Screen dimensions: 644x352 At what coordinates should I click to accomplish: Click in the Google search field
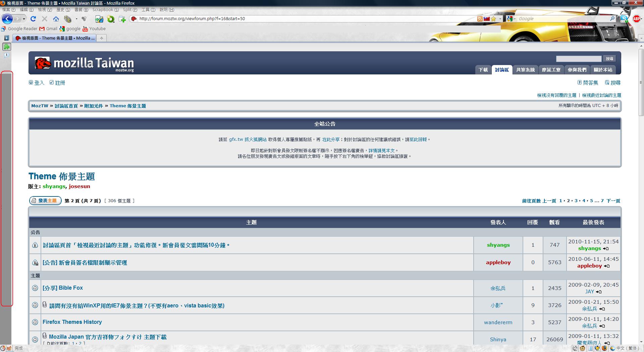tap(562, 19)
